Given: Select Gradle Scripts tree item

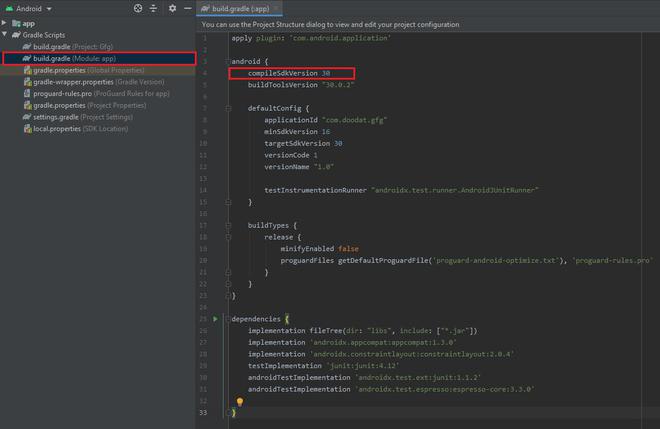Looking at the screenshot, I should [38, 35].
